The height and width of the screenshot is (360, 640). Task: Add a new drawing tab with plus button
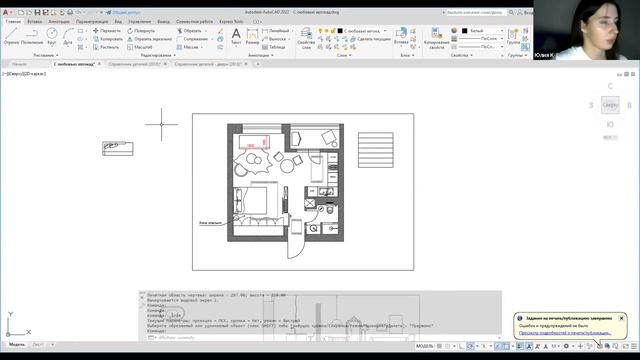tap(258, 64)
